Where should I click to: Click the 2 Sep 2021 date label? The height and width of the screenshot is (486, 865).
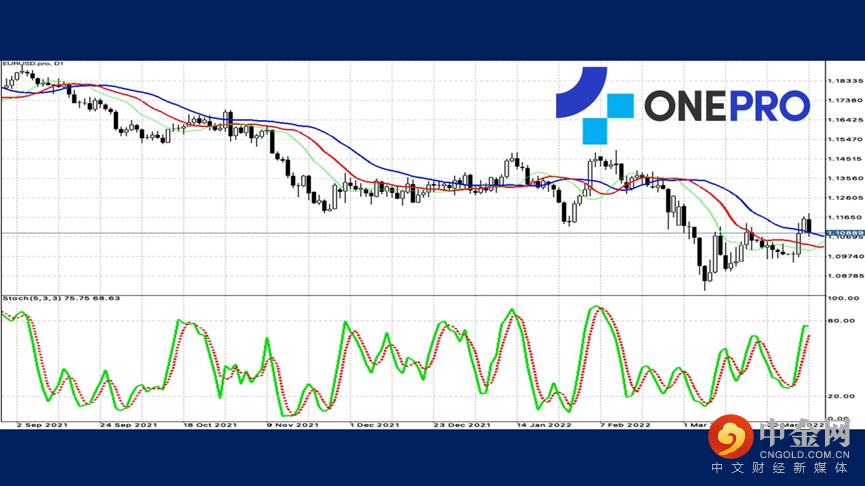(42, 425)
